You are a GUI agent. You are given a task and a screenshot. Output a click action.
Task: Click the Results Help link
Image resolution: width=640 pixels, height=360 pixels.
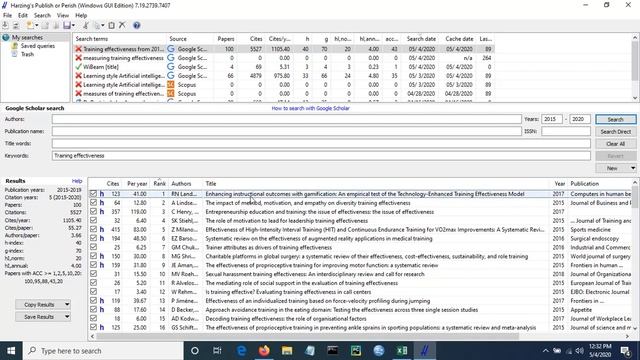click(x=77, y=181)
